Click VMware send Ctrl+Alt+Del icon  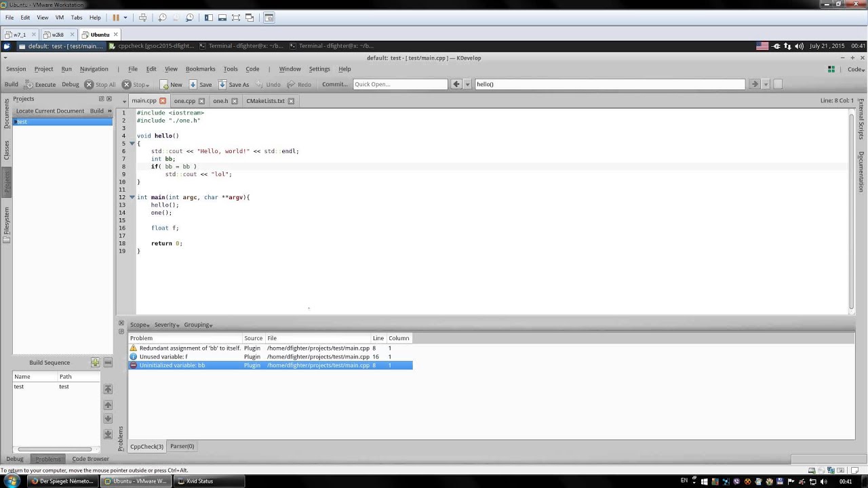pyautogui.click(x=142, y=18)
